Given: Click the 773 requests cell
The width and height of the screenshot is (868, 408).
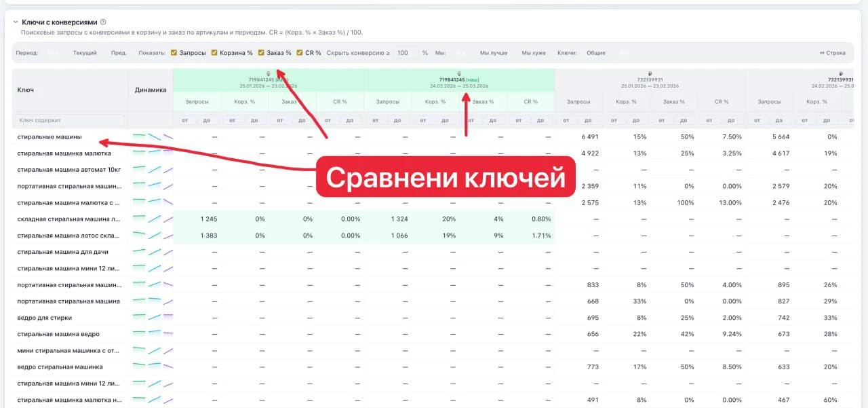Looking at the screenshot, I should tap(593, 367).
